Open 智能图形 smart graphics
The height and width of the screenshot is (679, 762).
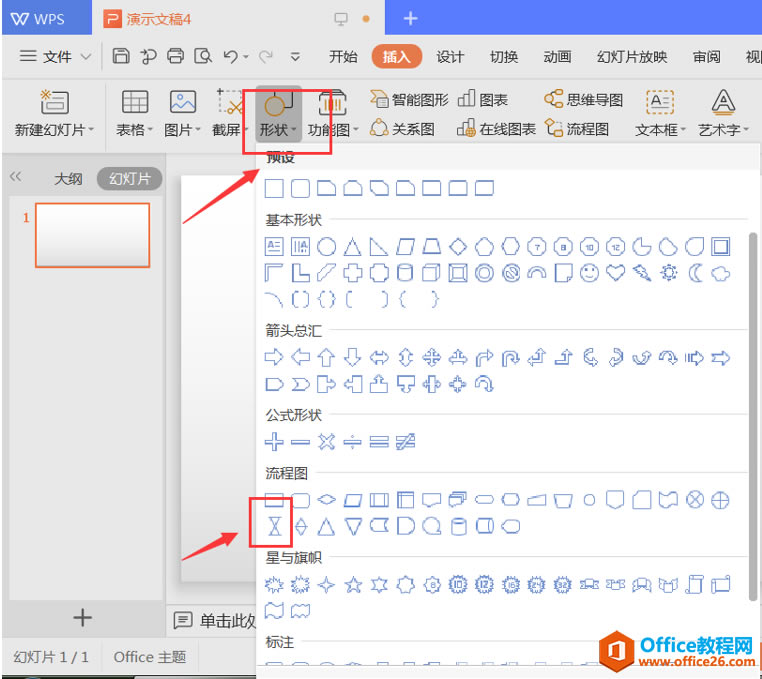(409, 99)
